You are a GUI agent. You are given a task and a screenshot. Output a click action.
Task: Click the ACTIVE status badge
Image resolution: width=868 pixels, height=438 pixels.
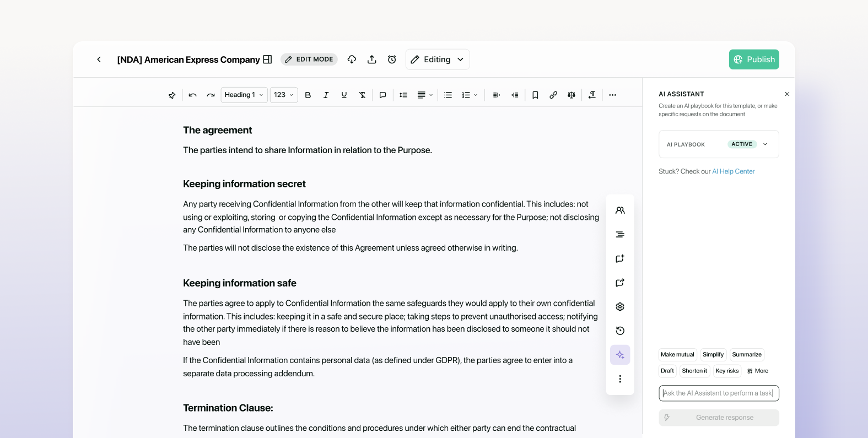742,144
